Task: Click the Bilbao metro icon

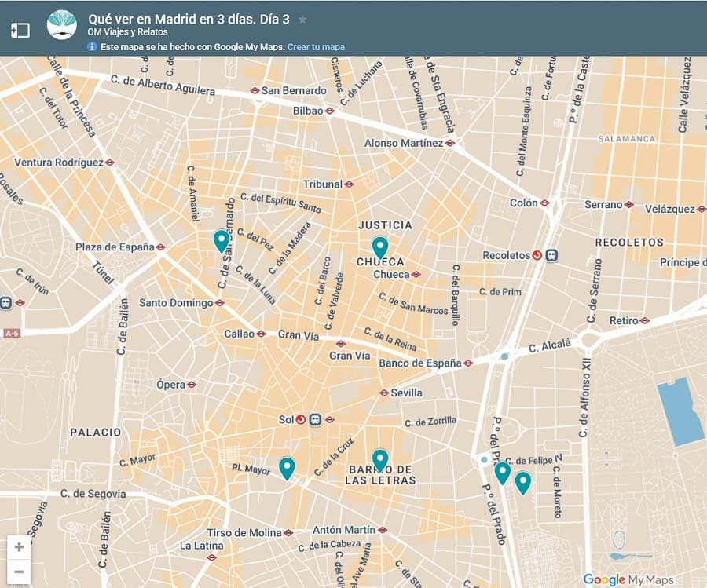Action: click(330, 111)
